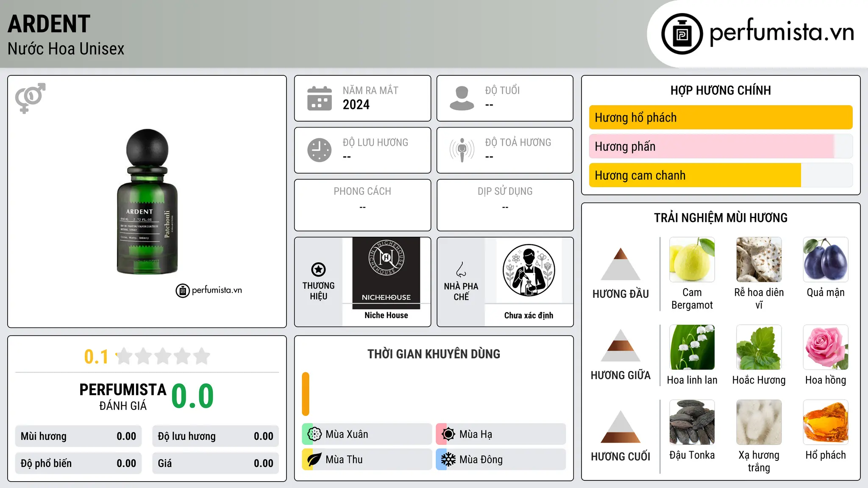Viewport: 868px width, 488px height.
Task: Click the Chưa xác định perfumer label
Action: (x=529, y=315)
